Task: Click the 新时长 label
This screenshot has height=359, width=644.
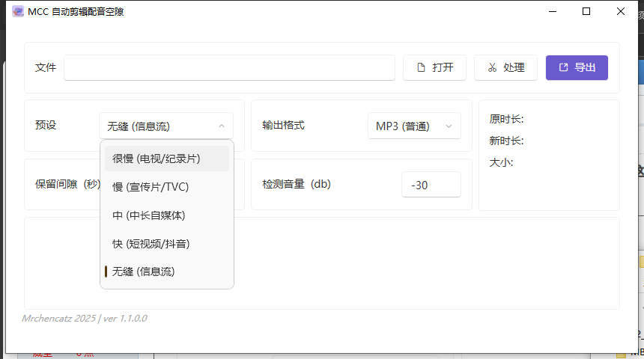Action: pos(506,141)
